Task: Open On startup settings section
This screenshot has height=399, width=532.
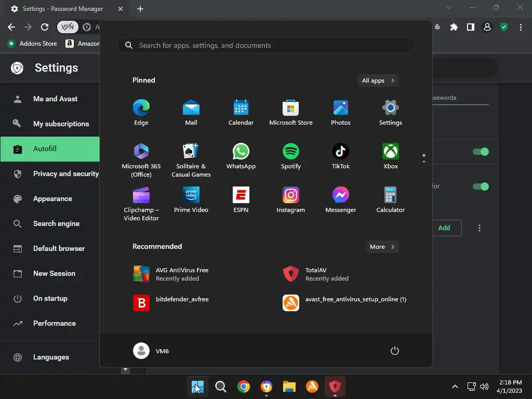Action: [x=50, y=299]
